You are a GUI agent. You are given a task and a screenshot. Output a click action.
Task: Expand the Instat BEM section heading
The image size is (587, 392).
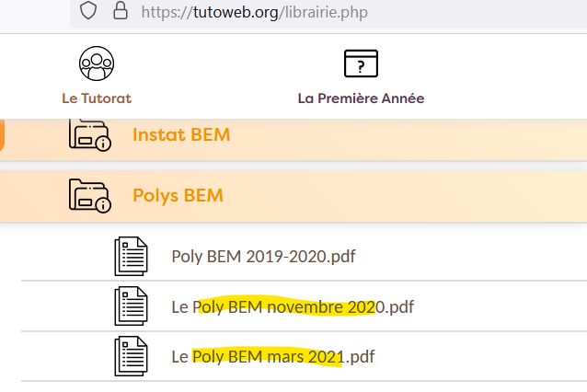click(x=181, y=135)
